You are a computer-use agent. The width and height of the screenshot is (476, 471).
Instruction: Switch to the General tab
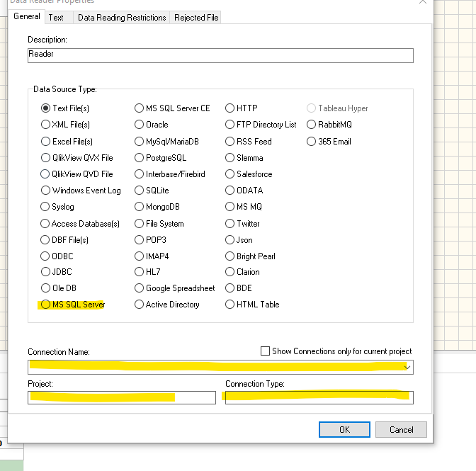pyautogui.click(x=27, y=16)
